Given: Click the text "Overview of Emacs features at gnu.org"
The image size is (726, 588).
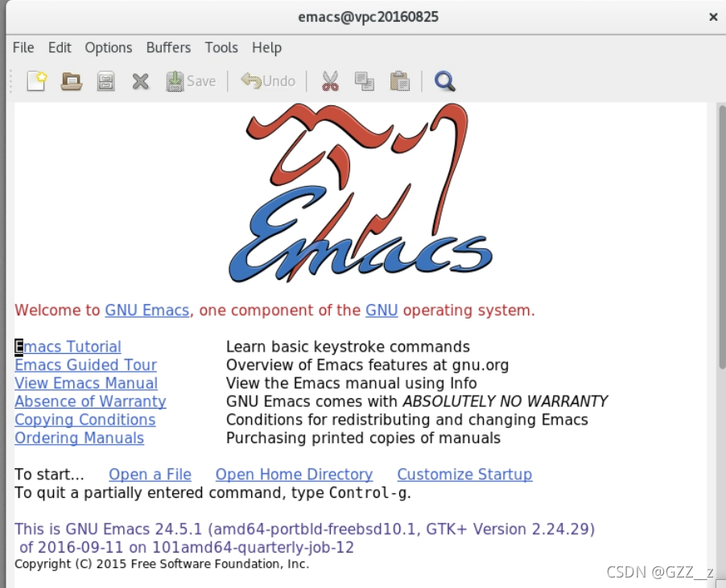Looking at the screenshot, I should tap(367, 365).
